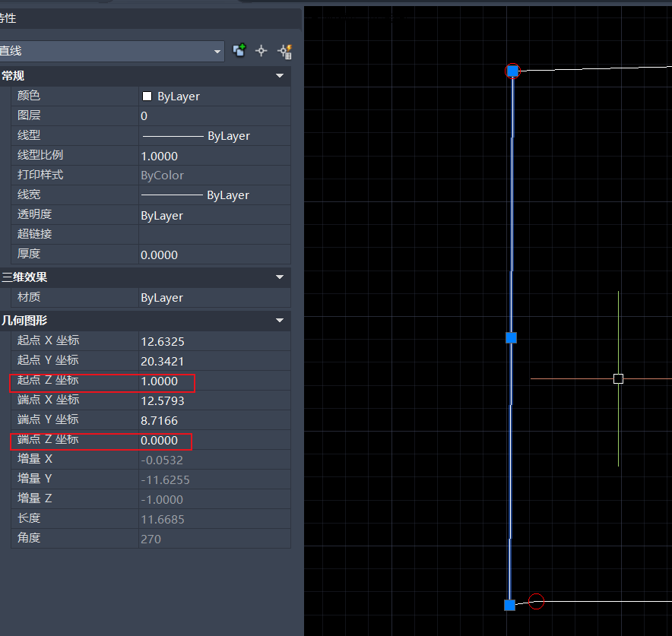Click the empty 超链接 value field
Screen dimensions: 672x636
(x=213, y=235)
